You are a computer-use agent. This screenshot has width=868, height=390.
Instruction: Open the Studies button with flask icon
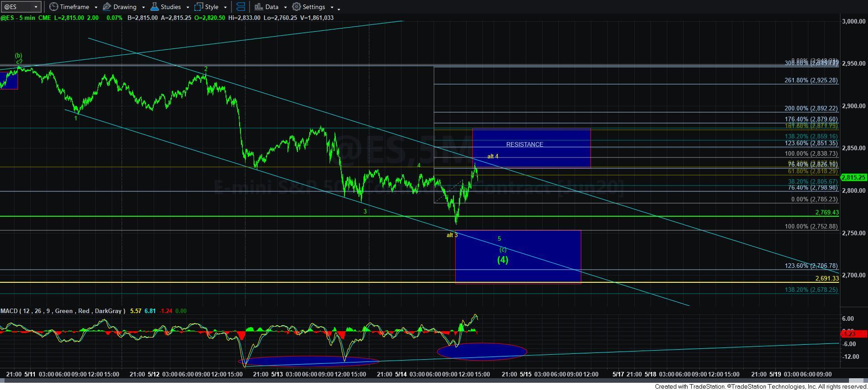click(x=165, y=7)
